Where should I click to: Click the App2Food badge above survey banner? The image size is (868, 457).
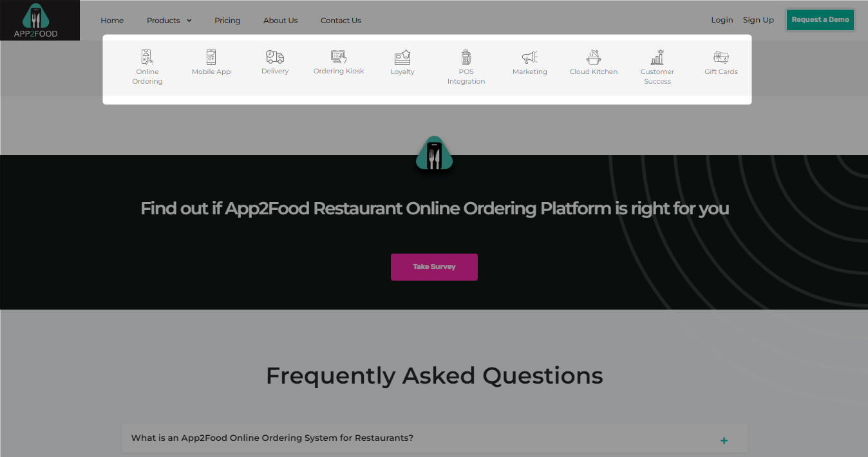tap(435, 154)
